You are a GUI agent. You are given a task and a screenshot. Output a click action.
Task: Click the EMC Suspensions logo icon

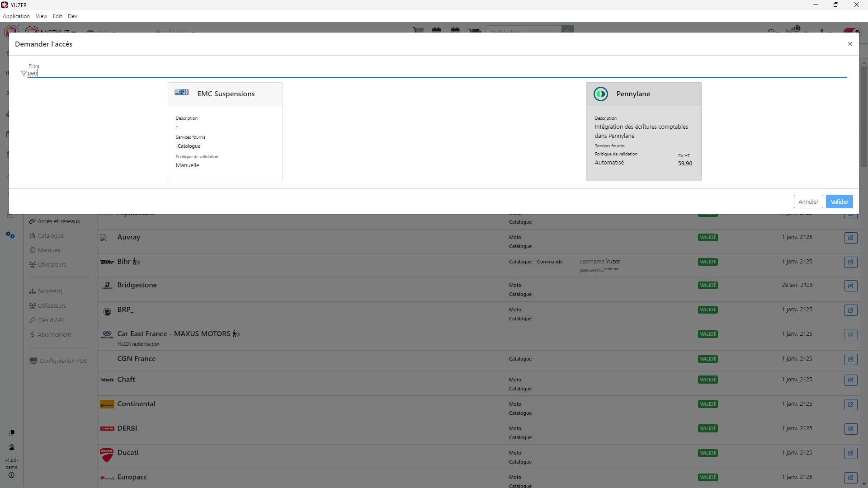point(182,92)
